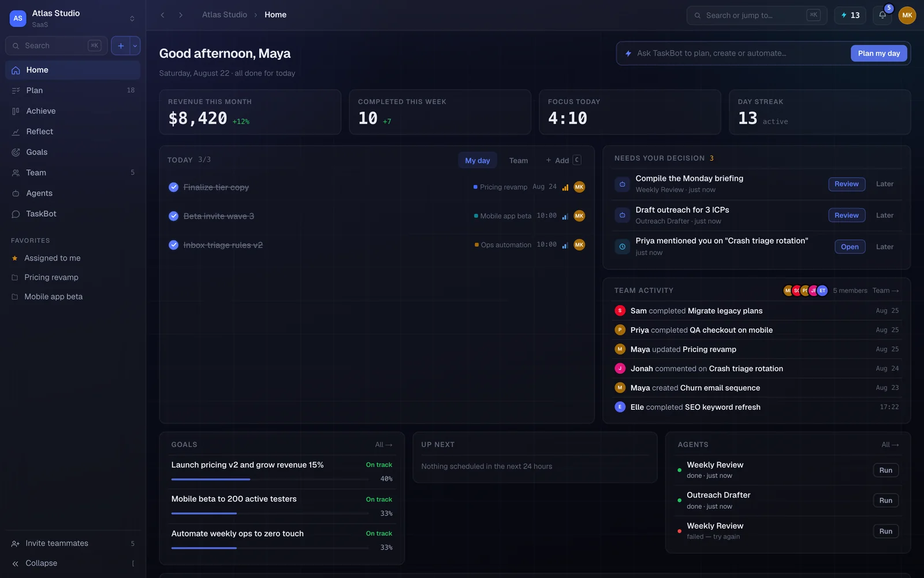Click the lightning credits counter showing 13
The image size is (924, 578).
[x=850, y=15]
